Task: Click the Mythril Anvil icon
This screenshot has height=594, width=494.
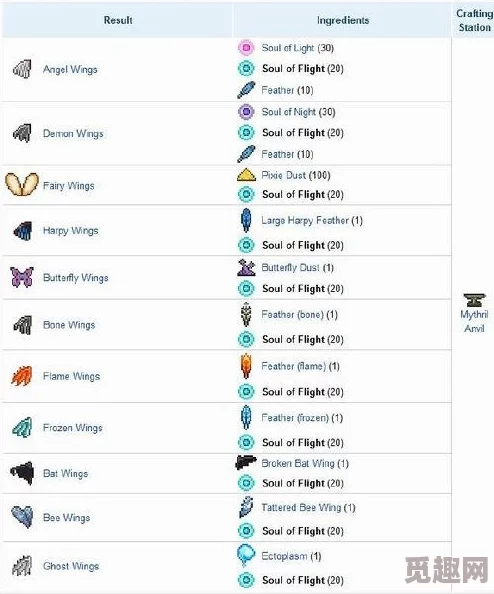Action: (x=474, y=300)
